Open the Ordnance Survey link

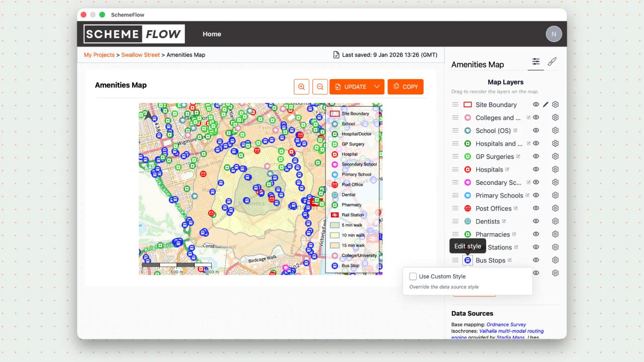pos(506,325)
